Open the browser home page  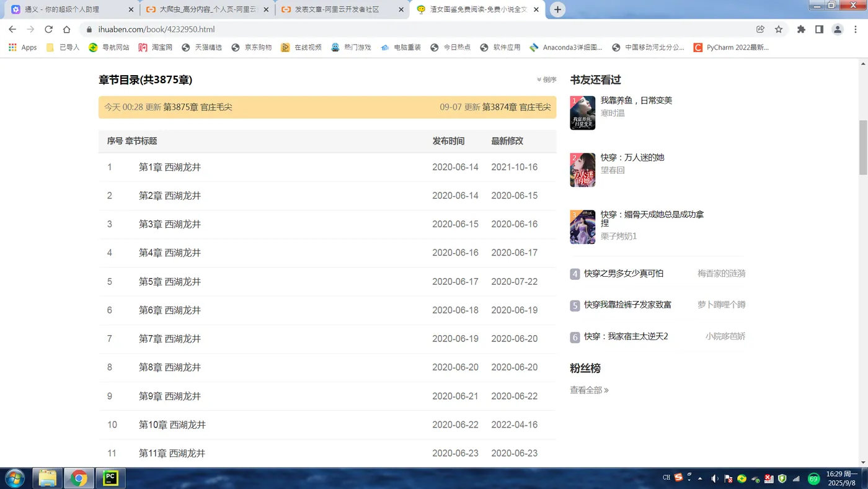pos(66,29)
